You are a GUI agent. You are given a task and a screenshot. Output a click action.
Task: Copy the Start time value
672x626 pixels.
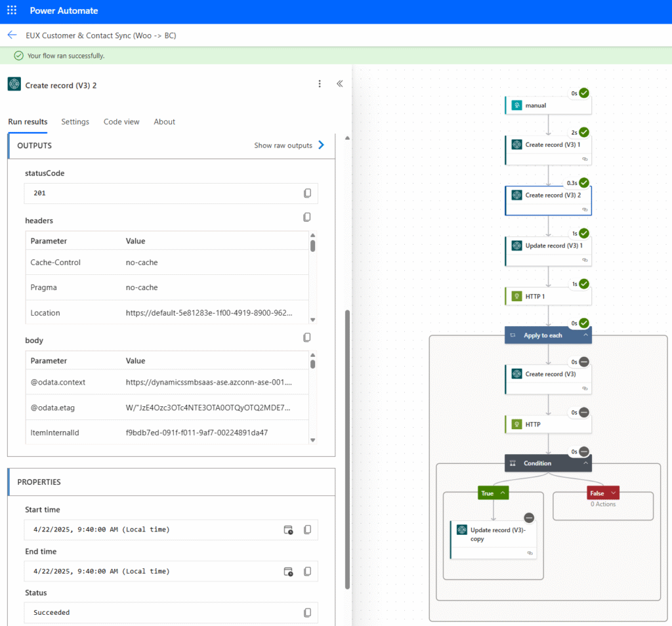pos(307,530)
